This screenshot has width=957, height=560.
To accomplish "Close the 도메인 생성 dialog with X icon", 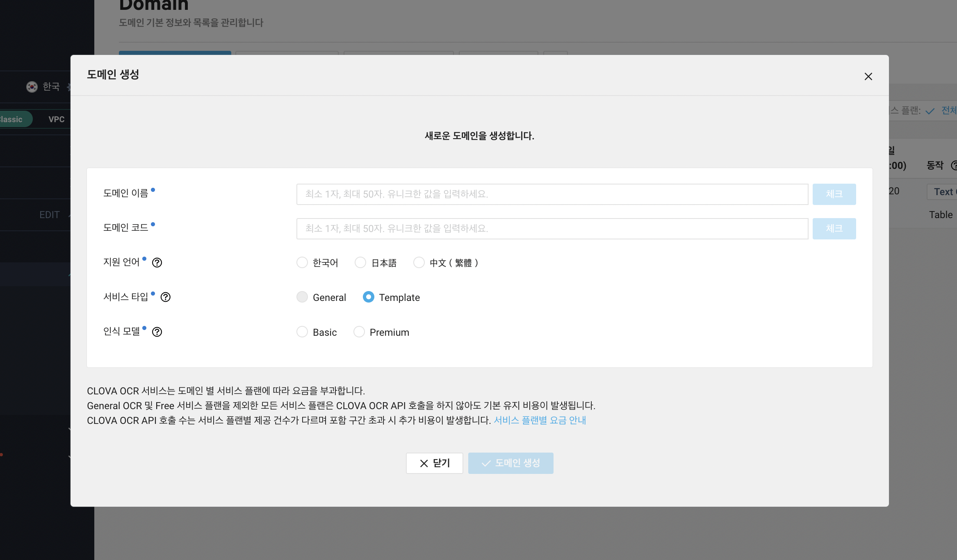I will [x=868, y=77].
